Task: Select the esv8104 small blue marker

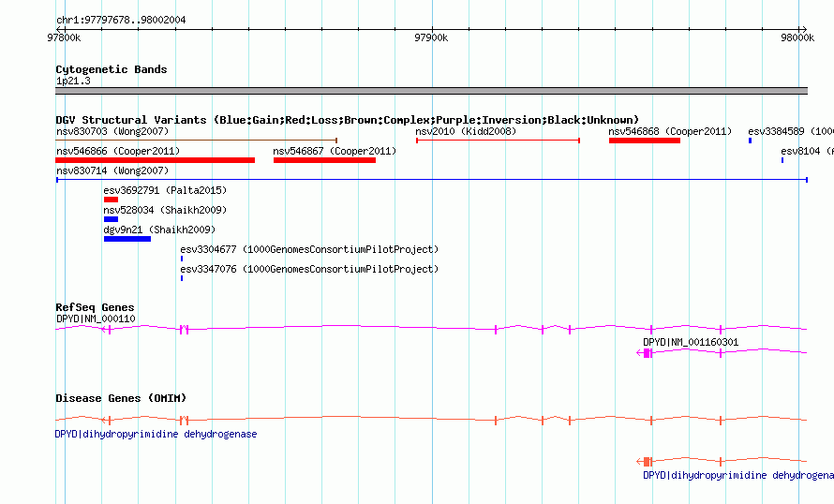Action: click(x=782, y=160)
